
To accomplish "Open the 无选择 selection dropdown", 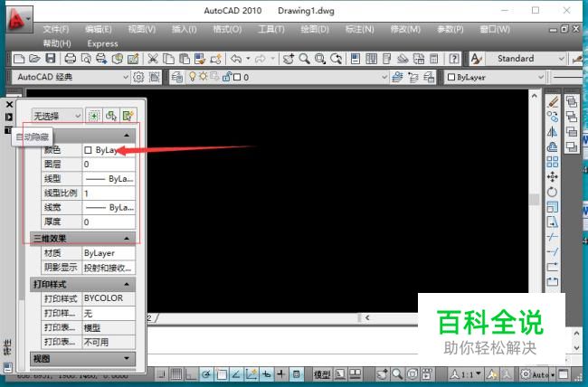I will click(x=57, y=116).
